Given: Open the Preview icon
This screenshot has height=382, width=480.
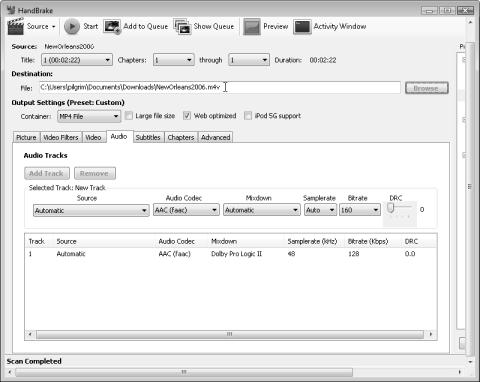Looking at the screenshot, I should [x=252, y=27].
